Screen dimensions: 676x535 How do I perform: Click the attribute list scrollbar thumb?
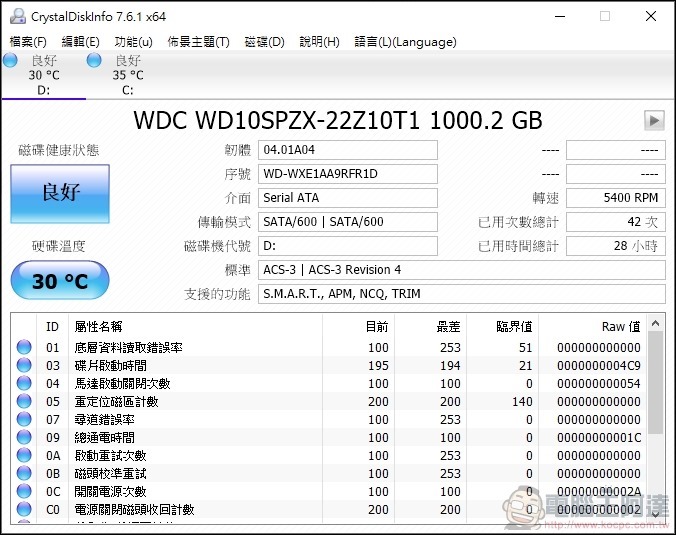(x=656, y=382)
